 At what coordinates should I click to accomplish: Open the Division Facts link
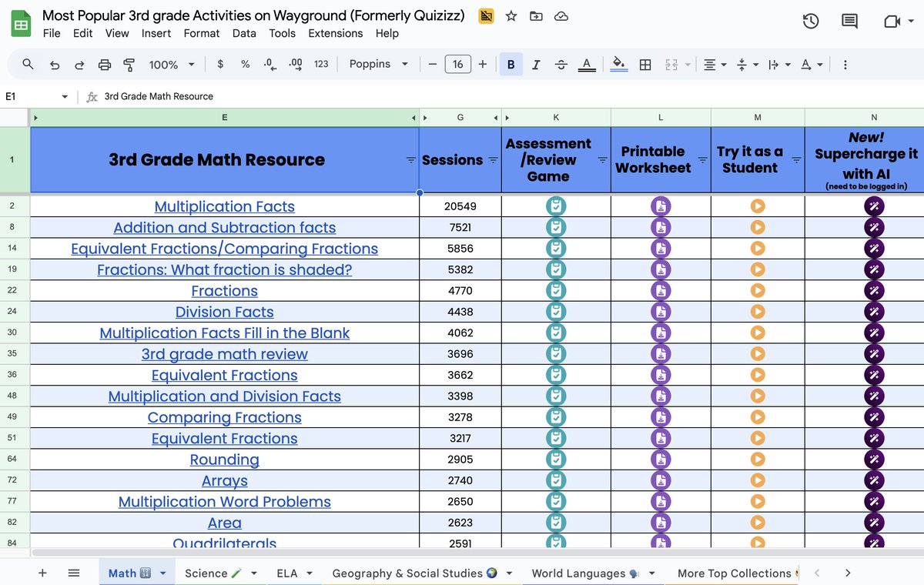click(x=225, y=312)
